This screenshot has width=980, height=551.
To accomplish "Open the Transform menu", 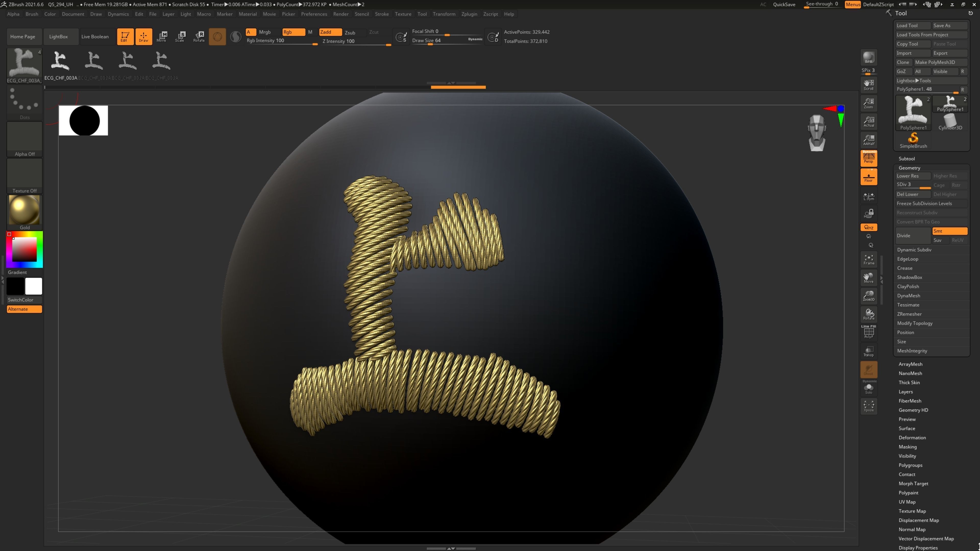I will tap(444, 14).
